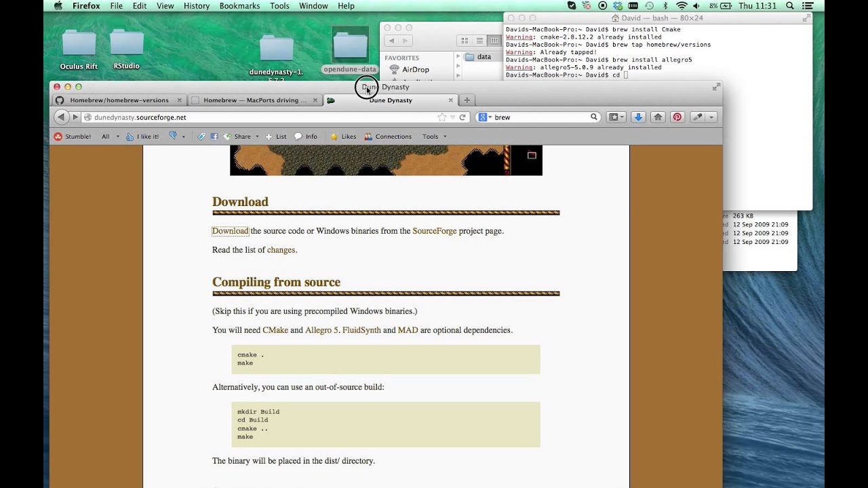Bookmark page with the star icon
This screenshot has width=868, height=488.
tap(441, 117)
